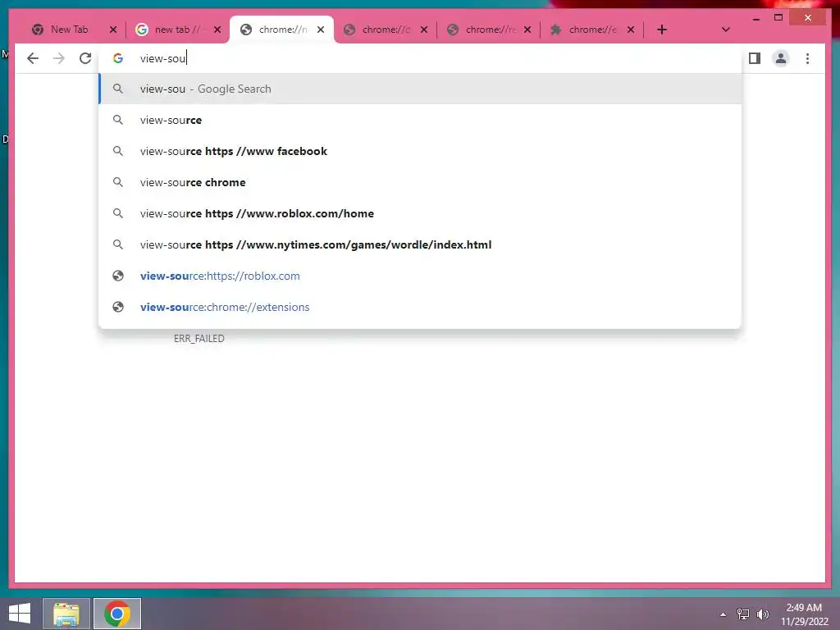
Task: Show hidden system tray icons
Action: point(724,614)
